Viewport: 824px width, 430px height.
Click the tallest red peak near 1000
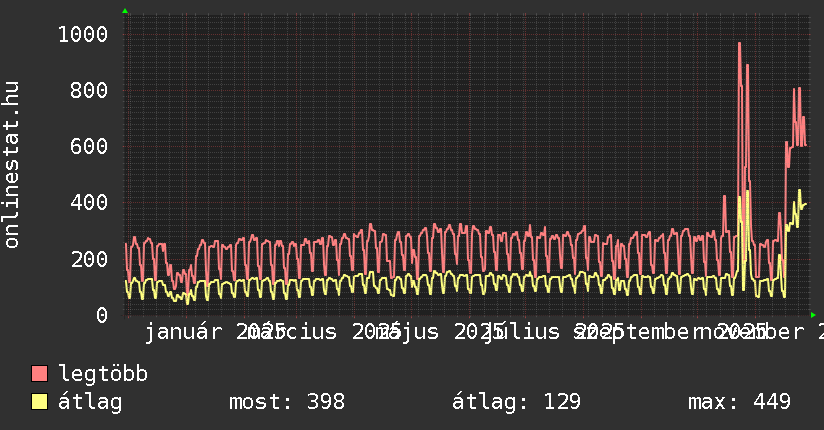click(x=739, y=44)
